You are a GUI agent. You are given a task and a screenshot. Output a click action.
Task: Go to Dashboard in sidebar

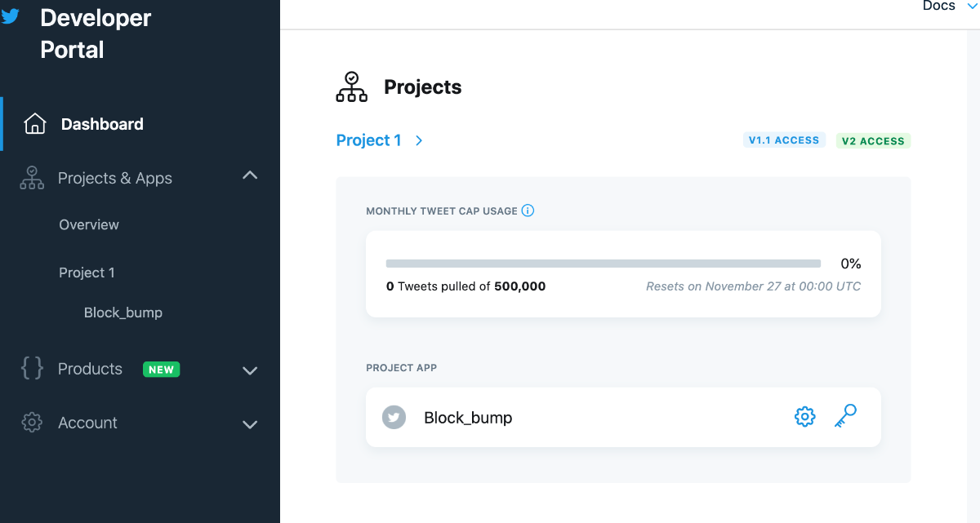pos(102,124)
